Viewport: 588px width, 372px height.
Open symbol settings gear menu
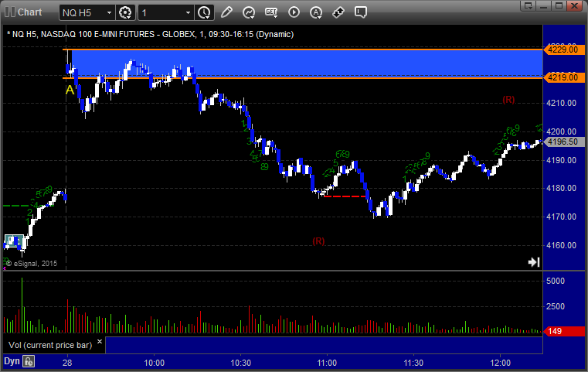[x=125, y=13]
